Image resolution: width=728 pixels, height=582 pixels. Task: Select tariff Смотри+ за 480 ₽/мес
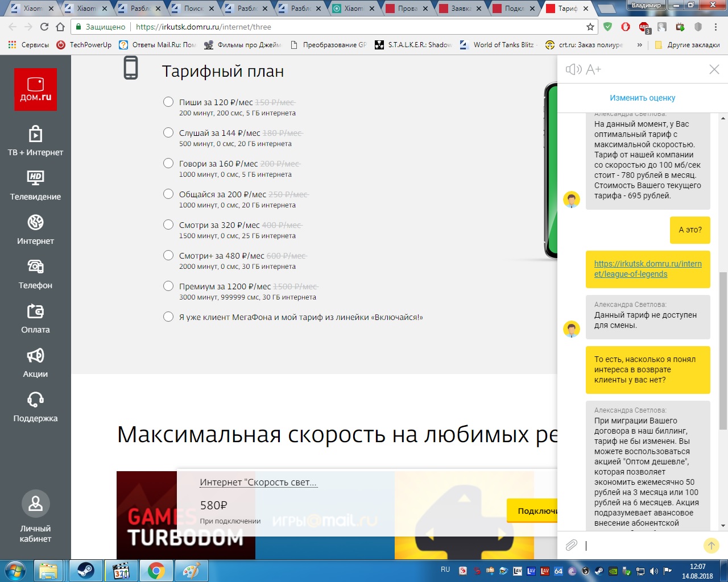coord(168,255)
